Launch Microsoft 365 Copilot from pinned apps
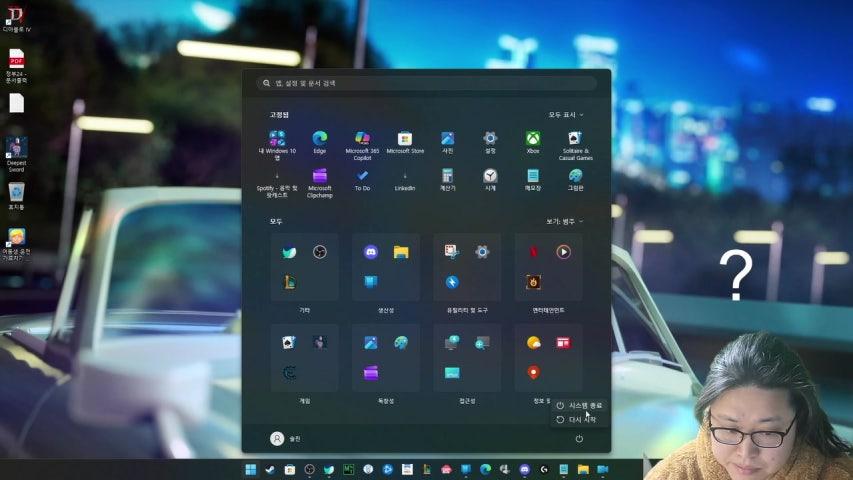 click(x=362, y=145)
